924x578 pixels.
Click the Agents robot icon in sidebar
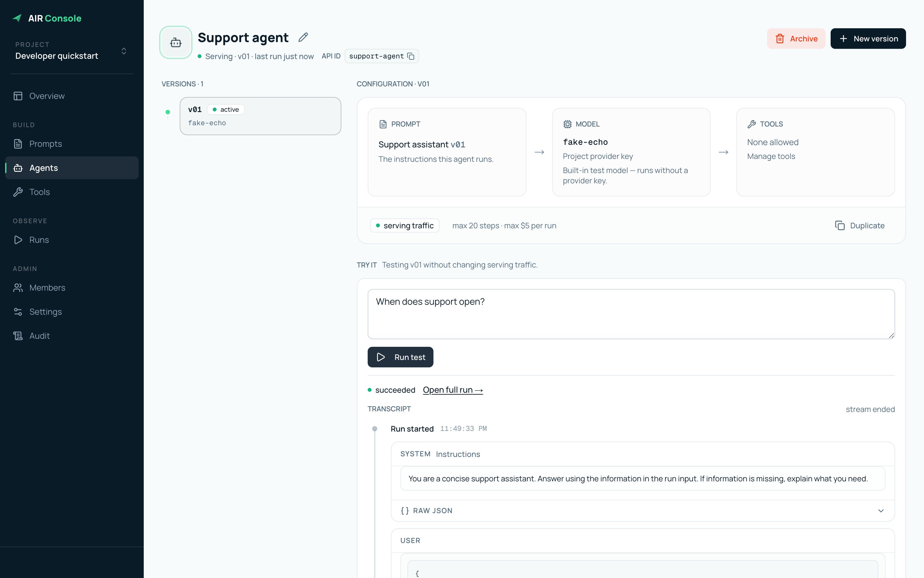[18, 168]
